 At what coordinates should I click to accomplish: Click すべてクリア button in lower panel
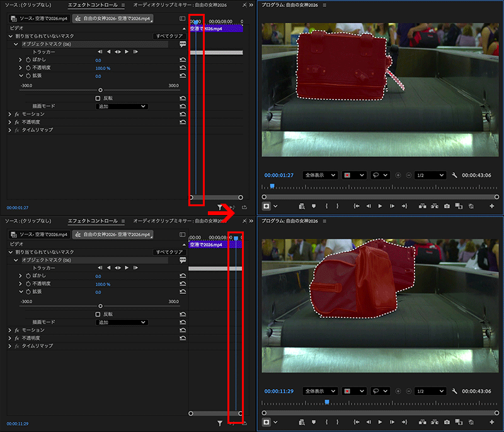pyautogui.click(x=169, y=252)
